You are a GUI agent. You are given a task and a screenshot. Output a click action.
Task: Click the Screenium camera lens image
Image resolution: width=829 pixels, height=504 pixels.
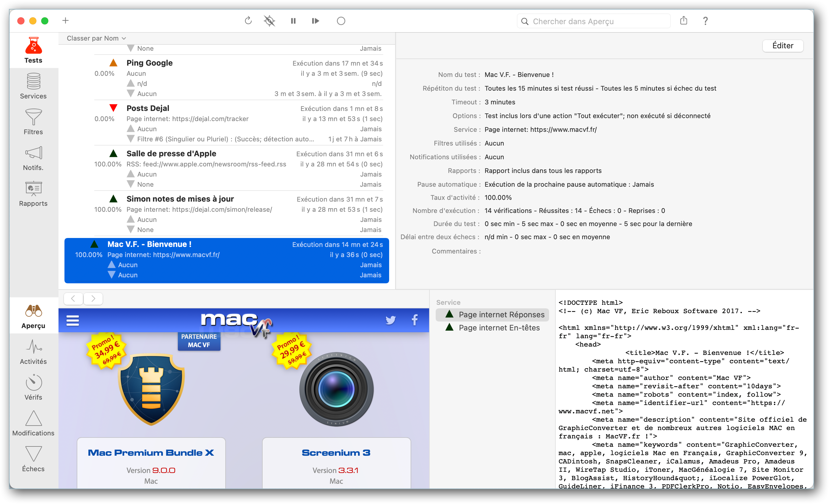336,389
